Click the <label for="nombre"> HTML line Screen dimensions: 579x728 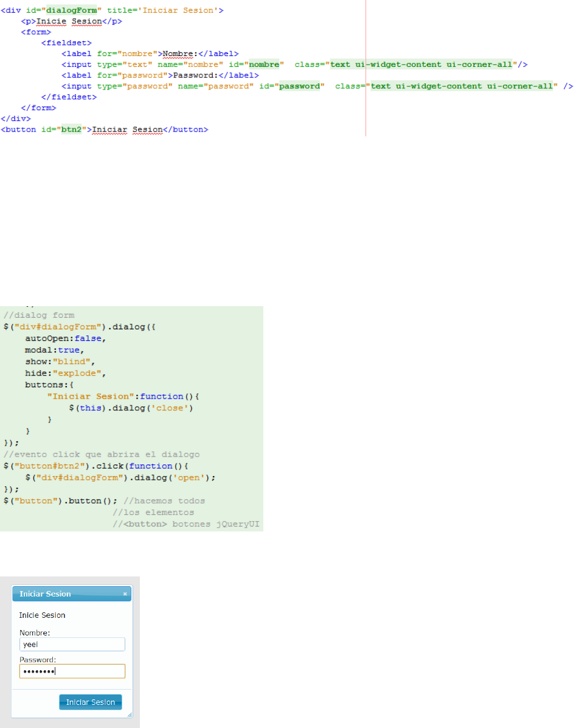coord(150,54)
